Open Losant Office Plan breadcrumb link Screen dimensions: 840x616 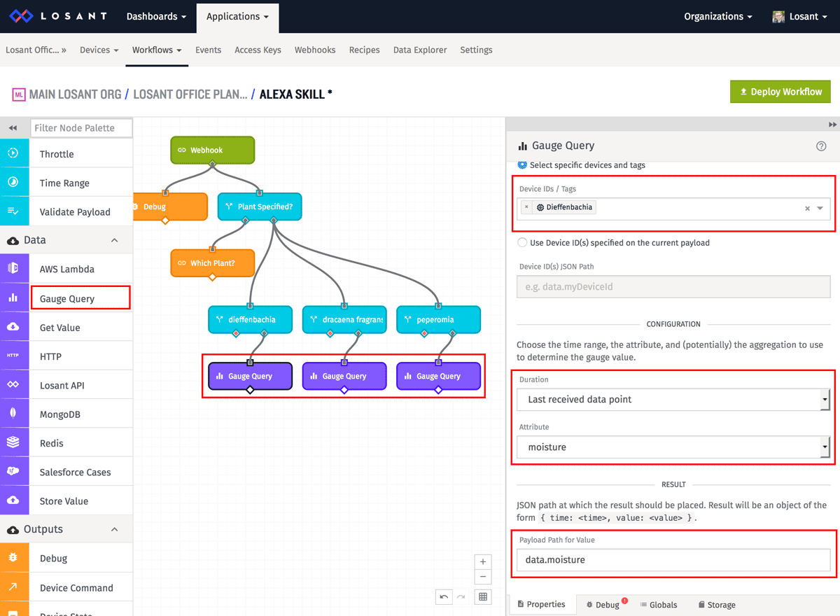[x=190, y=94]
